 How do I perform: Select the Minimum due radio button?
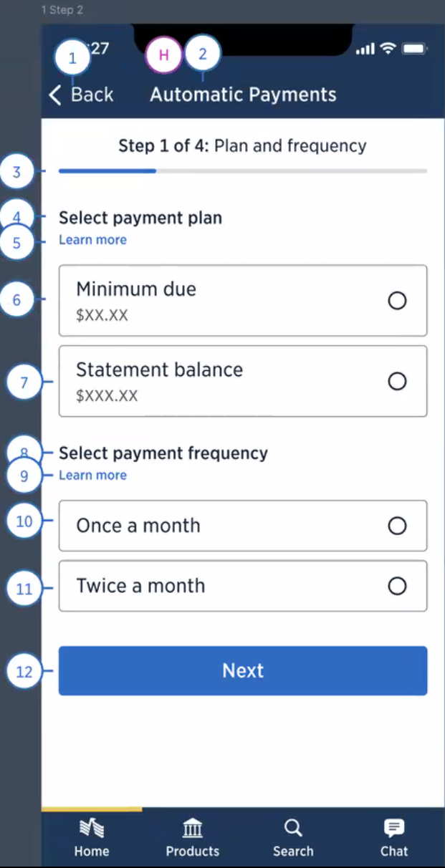click(397, 301)
